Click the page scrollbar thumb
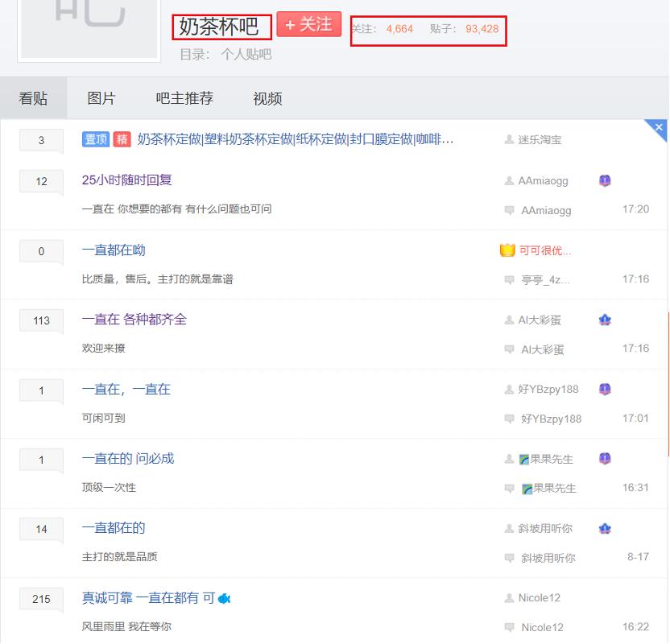Screen dimensions: 670x644 point(668,384)
